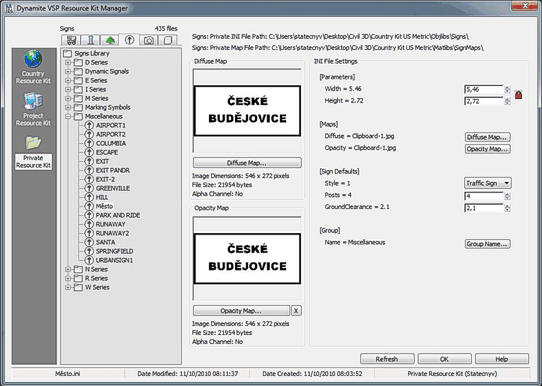Image resolution: width=542 pixels, height=386 pixels.
Task: Switch to the trees tab
Action: 110,40
